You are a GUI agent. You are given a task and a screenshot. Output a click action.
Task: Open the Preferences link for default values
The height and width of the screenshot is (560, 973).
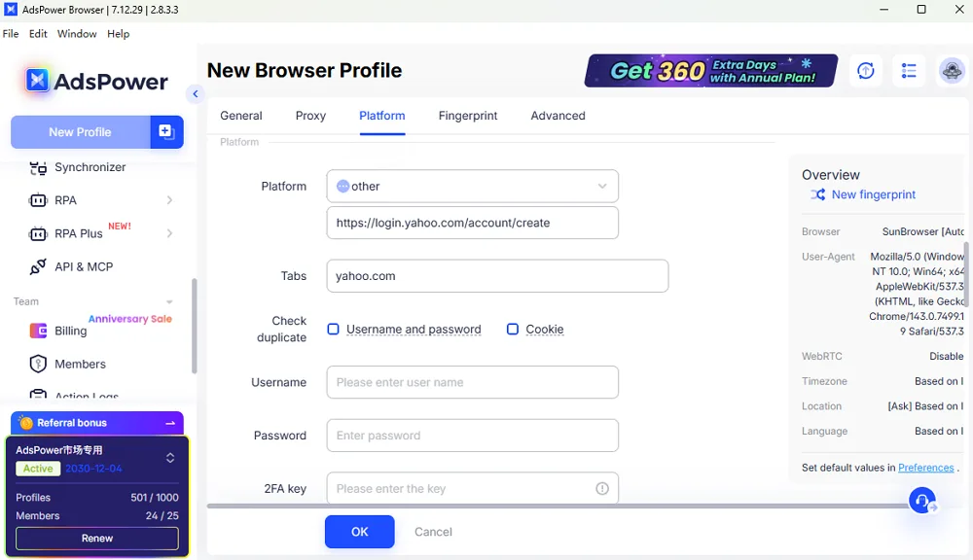pos(925,467)
